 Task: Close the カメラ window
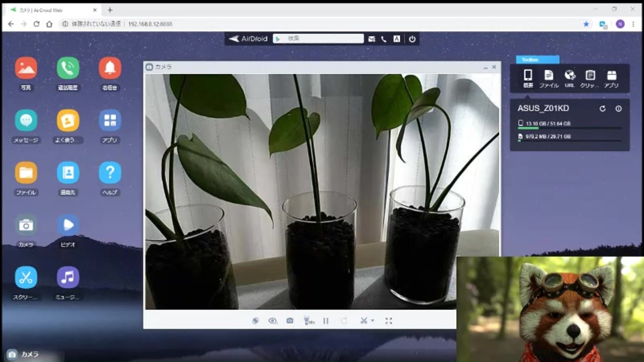tap(494, 67)
